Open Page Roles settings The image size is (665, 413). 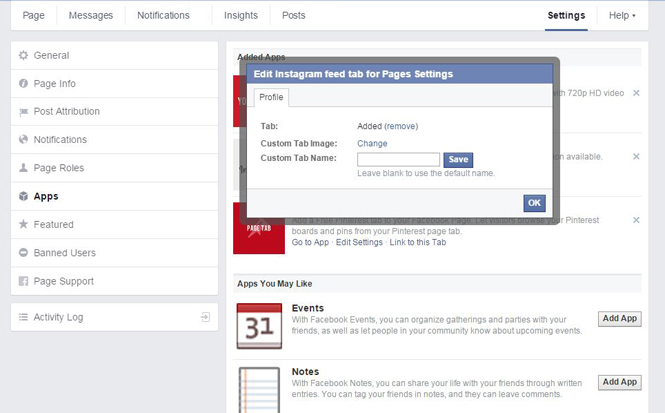tap(115, 168)
